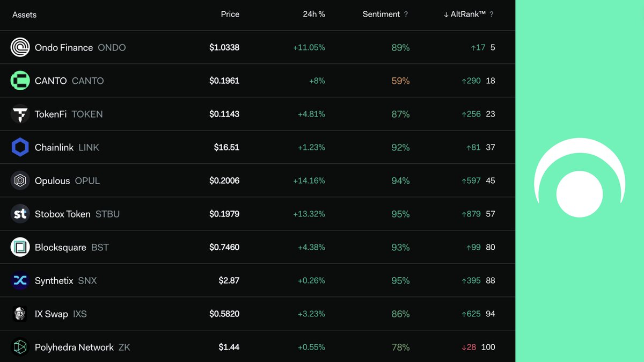Open the CANTO asset name

pyautogui.click(x=50, y=81)
